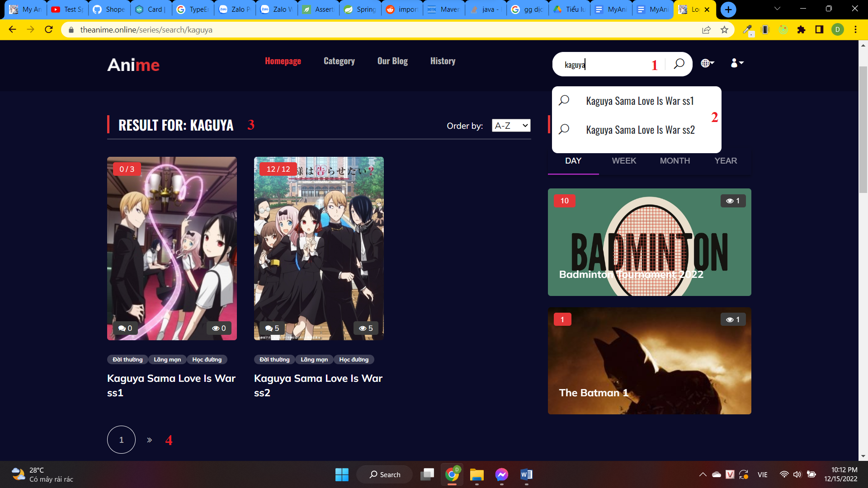Open the language globe dropdown
The image size is (868, 488).
[x=708, y=63]
